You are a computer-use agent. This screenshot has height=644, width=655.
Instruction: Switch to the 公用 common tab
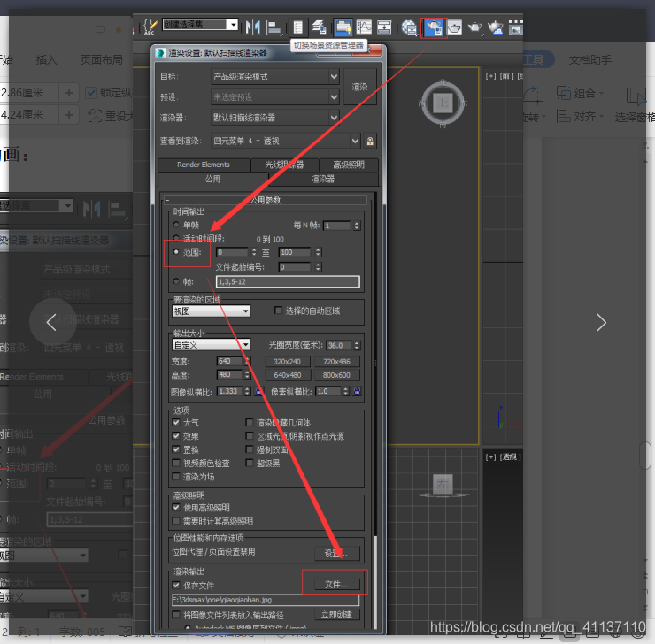point(212,179)
